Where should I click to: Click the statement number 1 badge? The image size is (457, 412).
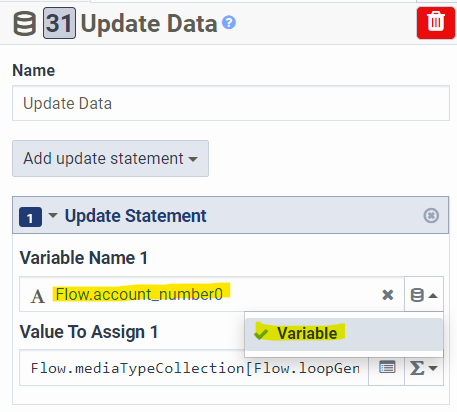point(30,217)
